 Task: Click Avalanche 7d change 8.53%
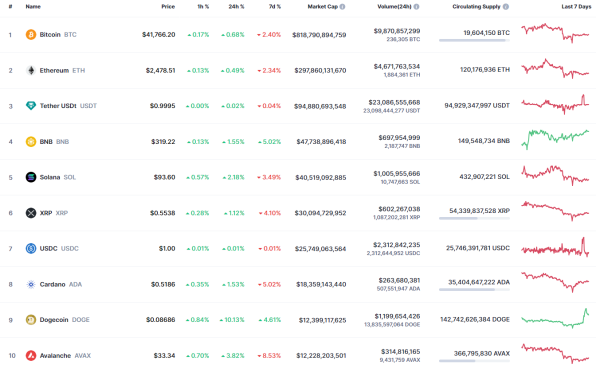pos(269,355)
